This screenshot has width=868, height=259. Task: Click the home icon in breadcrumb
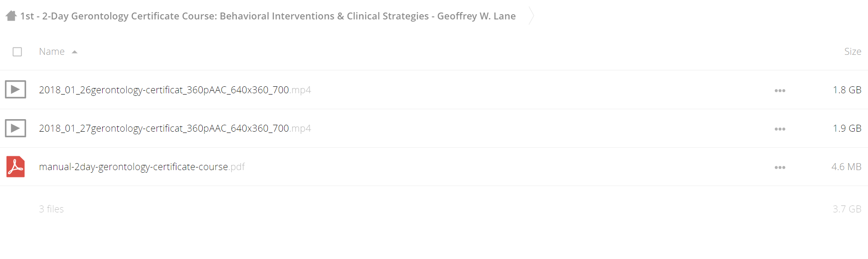tap(11, 16)
